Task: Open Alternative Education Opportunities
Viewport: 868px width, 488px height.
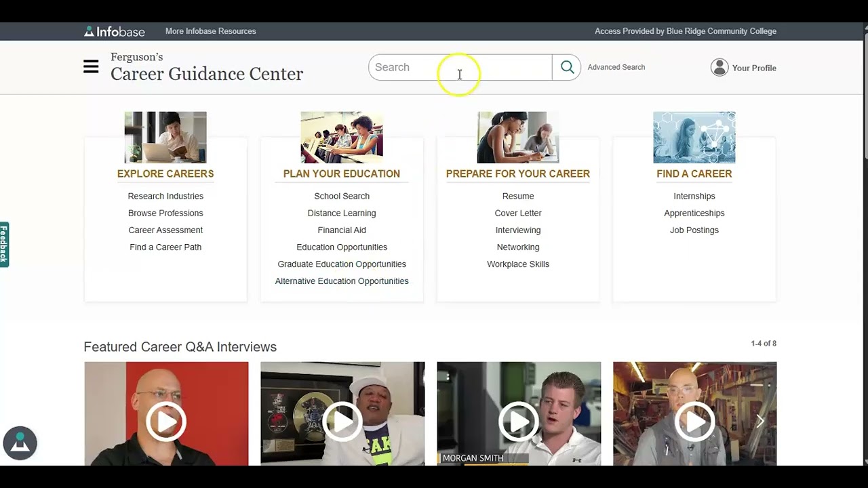Action: 342,281
